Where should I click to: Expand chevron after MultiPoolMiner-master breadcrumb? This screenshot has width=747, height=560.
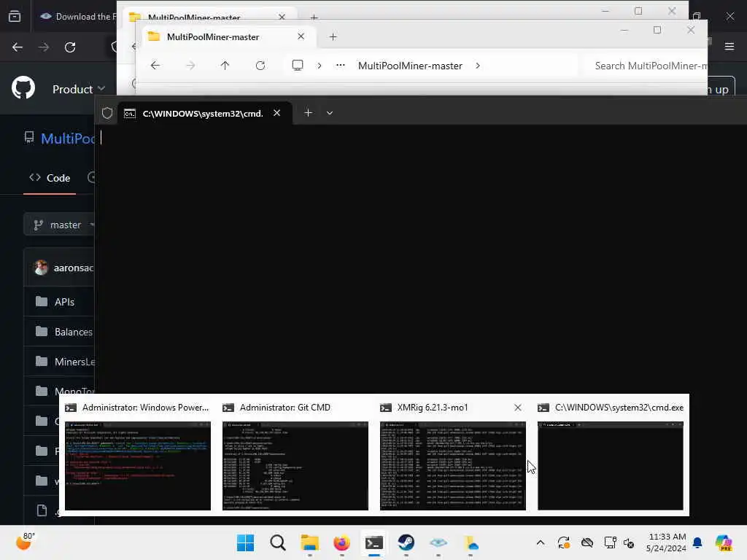[478, 66]
